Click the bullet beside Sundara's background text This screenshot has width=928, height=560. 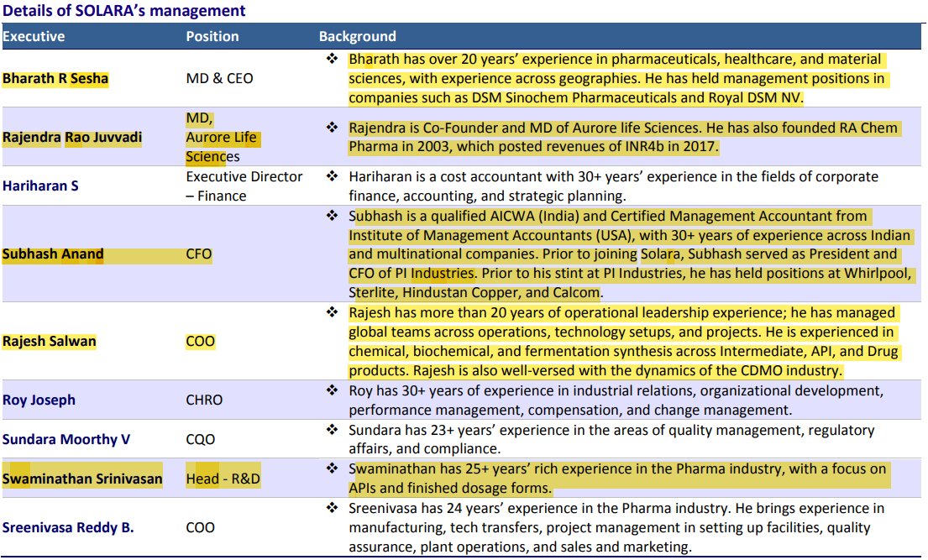point(332,430)
